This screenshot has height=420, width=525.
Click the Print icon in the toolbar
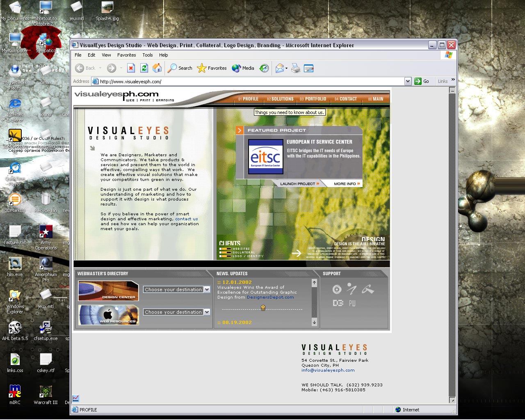(x=296, y=68)
